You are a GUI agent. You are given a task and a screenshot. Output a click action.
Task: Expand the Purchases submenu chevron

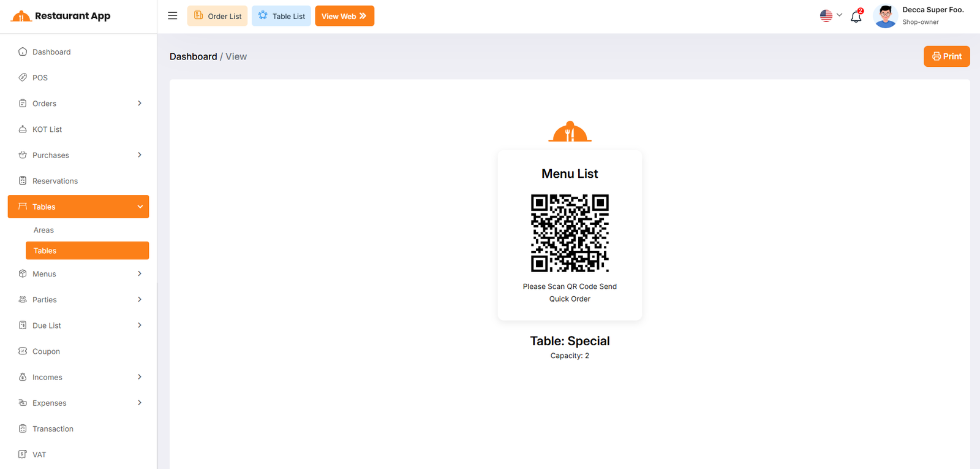pos(140,155)
